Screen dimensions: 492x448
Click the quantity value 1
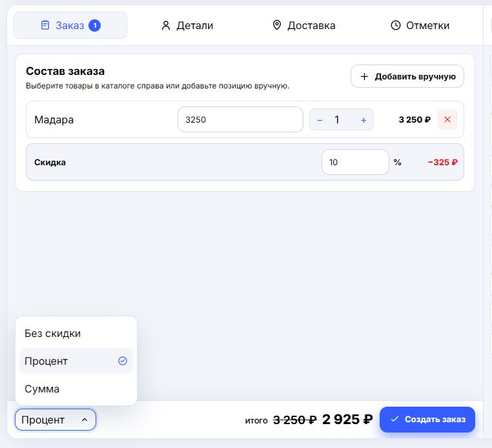(337, 119)
